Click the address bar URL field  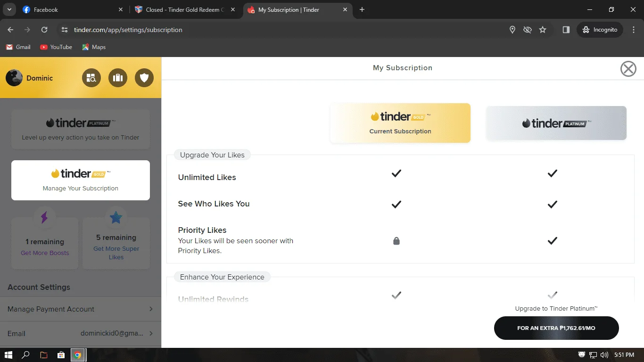(x=288, y=30)
